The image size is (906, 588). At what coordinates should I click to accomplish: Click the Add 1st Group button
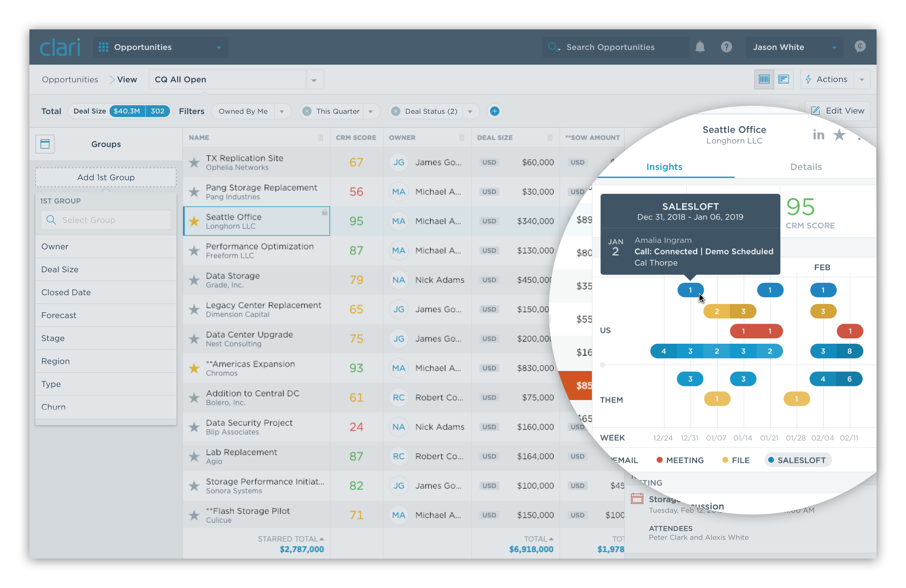point(106,177)
